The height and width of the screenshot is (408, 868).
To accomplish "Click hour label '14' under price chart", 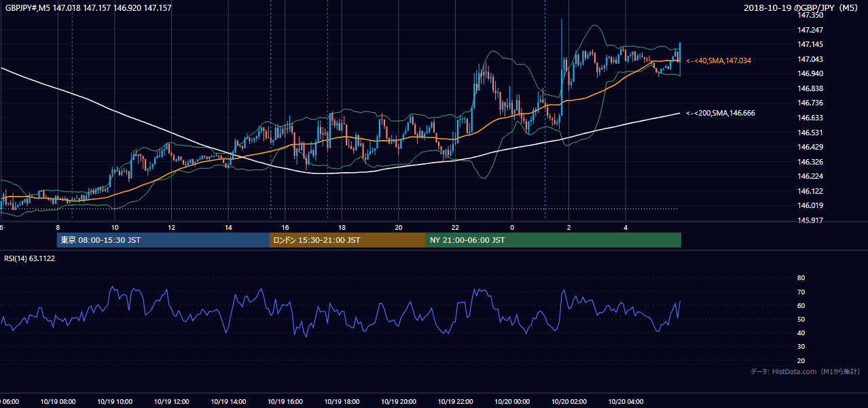I will pos(228,228).
